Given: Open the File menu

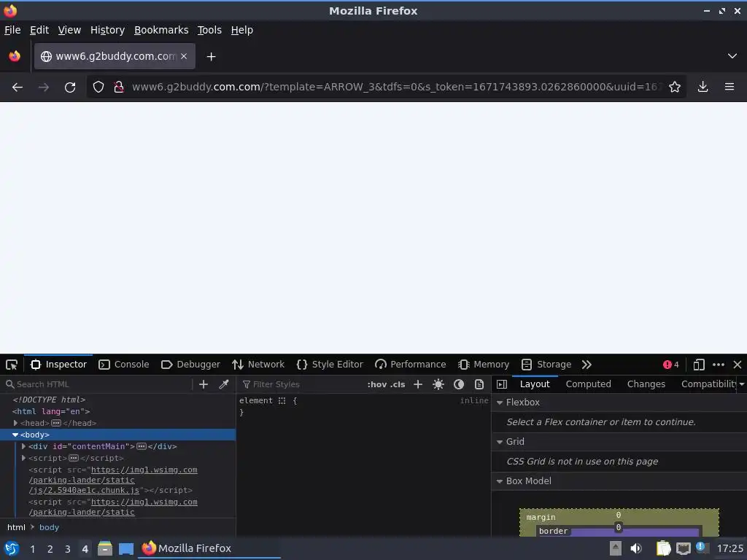Looking at the screenshot, I should pos(12,30).
